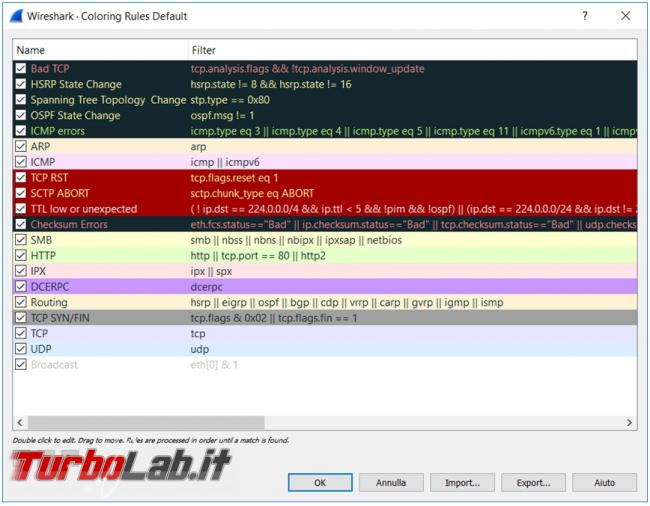Disable the Spanning Tree Topology Change checkbox
Viewport: 650px width, 506px height.
[21, 100]
